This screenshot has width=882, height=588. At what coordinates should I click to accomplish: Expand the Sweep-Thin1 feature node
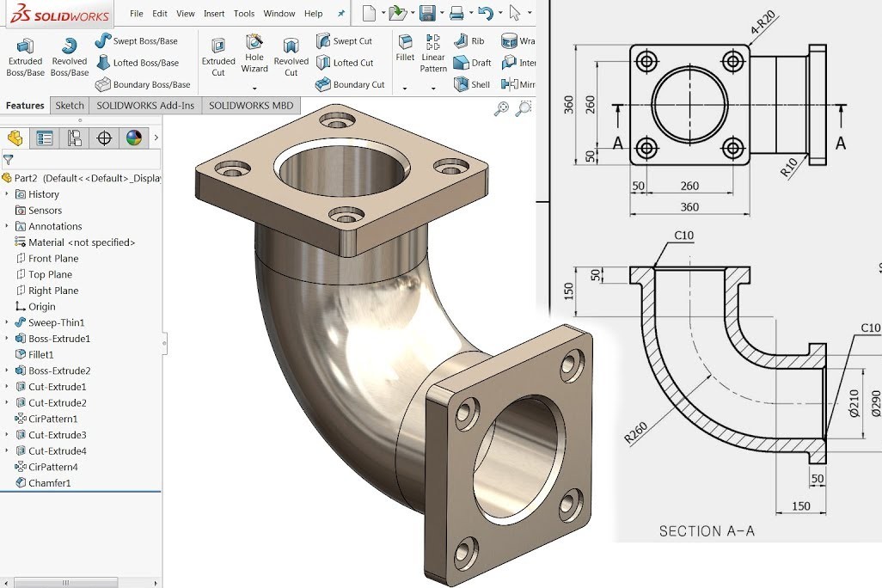7,322
